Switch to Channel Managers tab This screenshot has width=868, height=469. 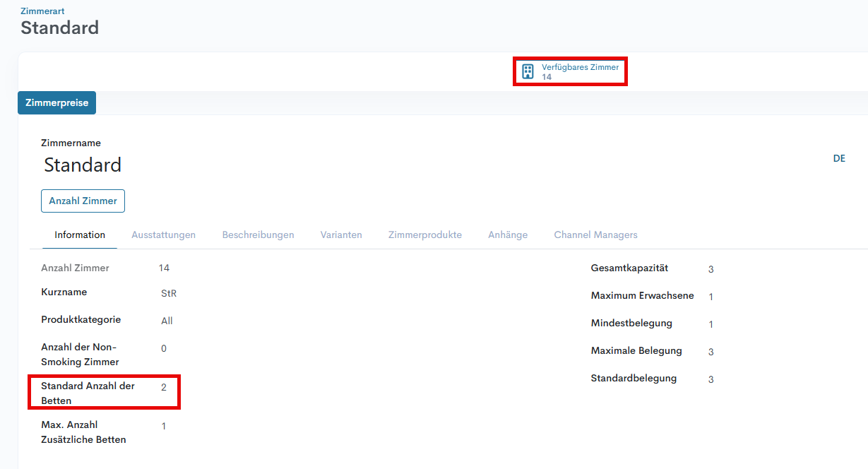[x=595, y=234]
